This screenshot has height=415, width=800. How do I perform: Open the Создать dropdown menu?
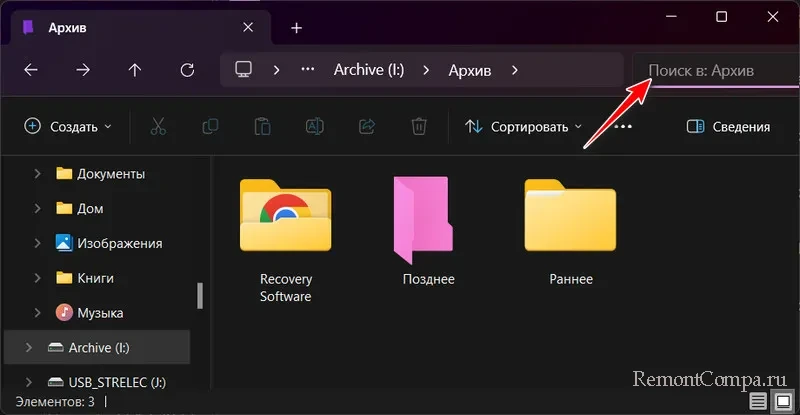68,127
